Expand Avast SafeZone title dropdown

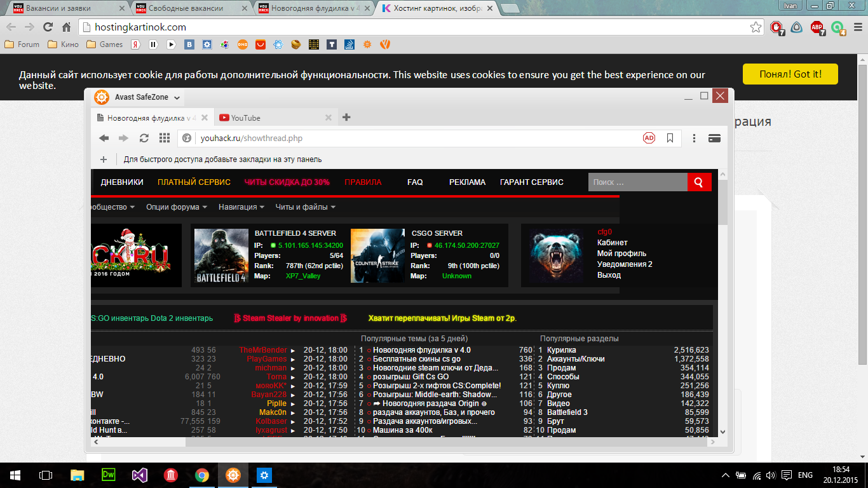[x=177, y=98]
